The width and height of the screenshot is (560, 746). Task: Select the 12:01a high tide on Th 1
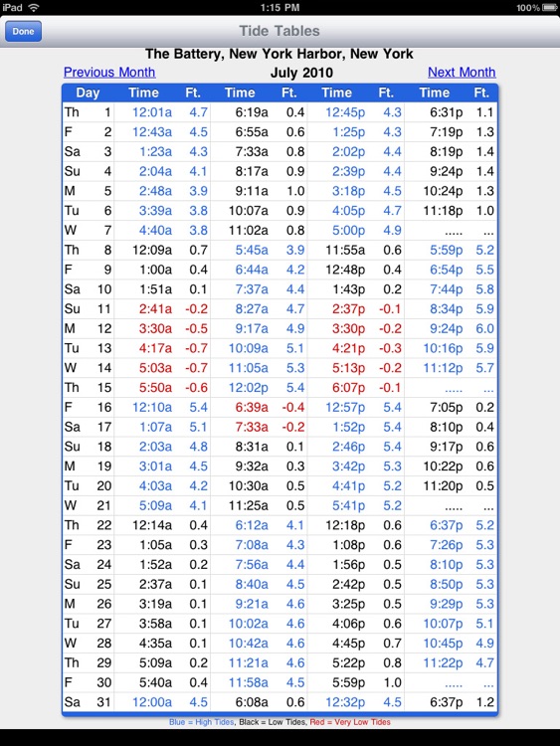click(x=152, y=112)
